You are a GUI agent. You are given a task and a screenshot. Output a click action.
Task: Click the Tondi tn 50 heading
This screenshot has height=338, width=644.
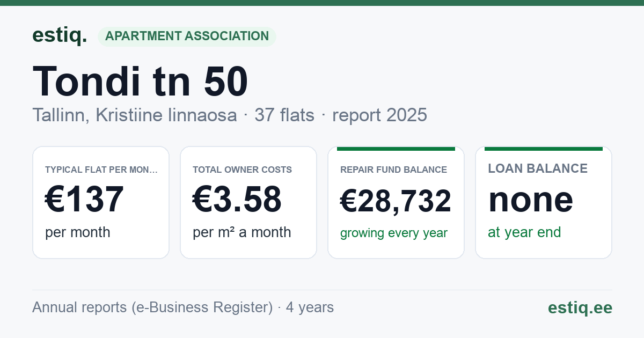140,82
